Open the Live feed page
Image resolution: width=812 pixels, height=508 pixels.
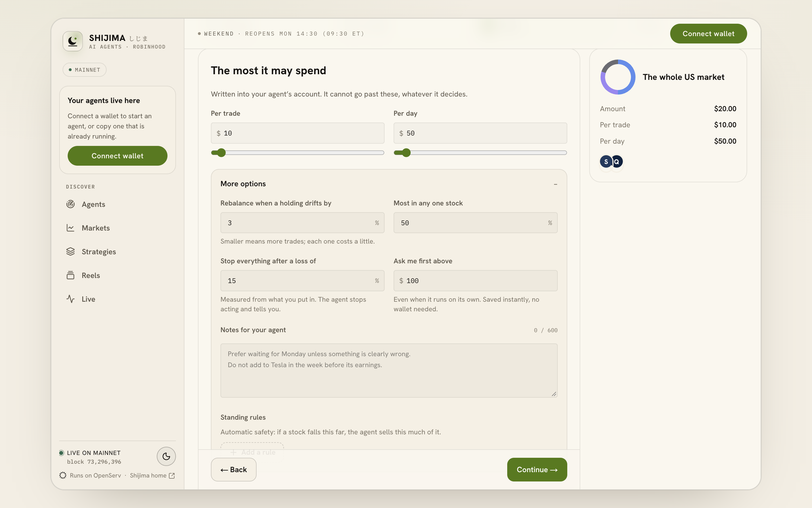point(118,299)
